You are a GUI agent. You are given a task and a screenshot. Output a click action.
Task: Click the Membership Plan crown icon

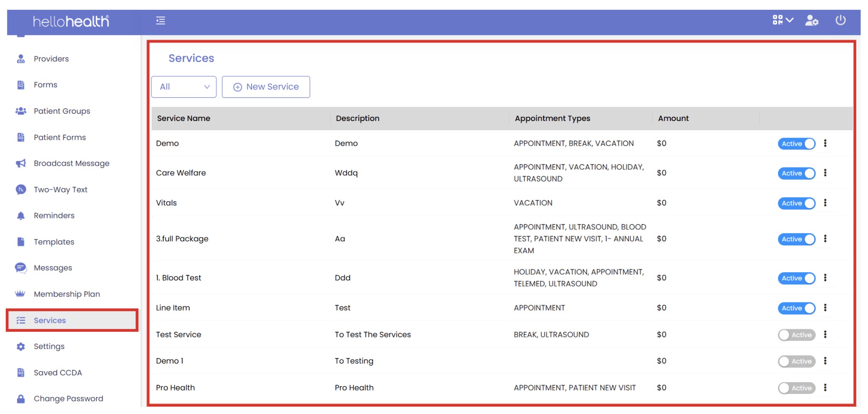pyautogui.click(x=20, y=294)
